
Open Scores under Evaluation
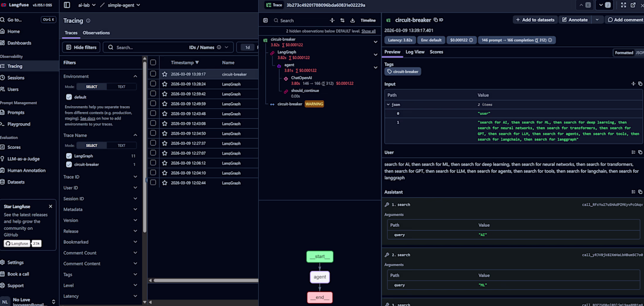click(x=13, y=147)
